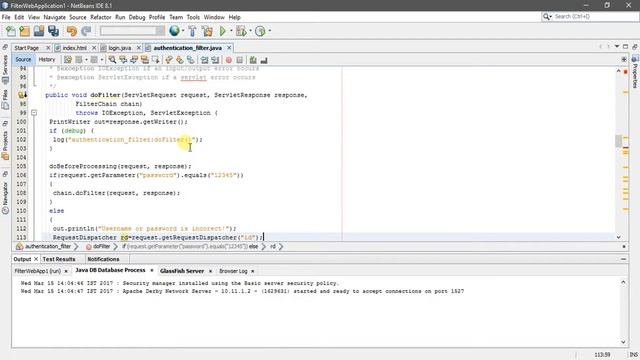
Task: Open the Services side panel
Action: (x=5, y=69)
